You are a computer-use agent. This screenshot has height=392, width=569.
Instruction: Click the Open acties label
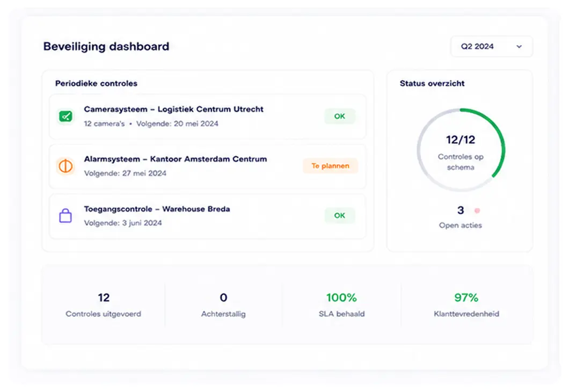(x=461, y=226)
